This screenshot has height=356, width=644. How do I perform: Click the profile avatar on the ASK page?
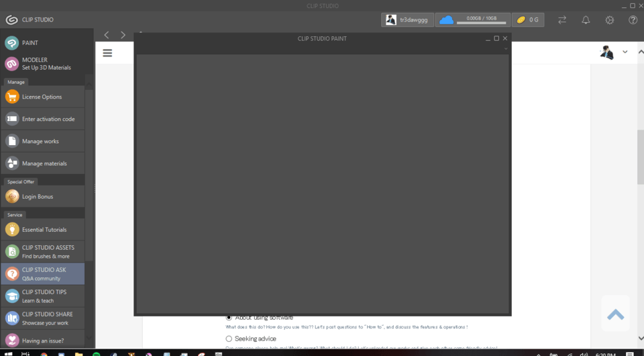click(x=606, y=52)
